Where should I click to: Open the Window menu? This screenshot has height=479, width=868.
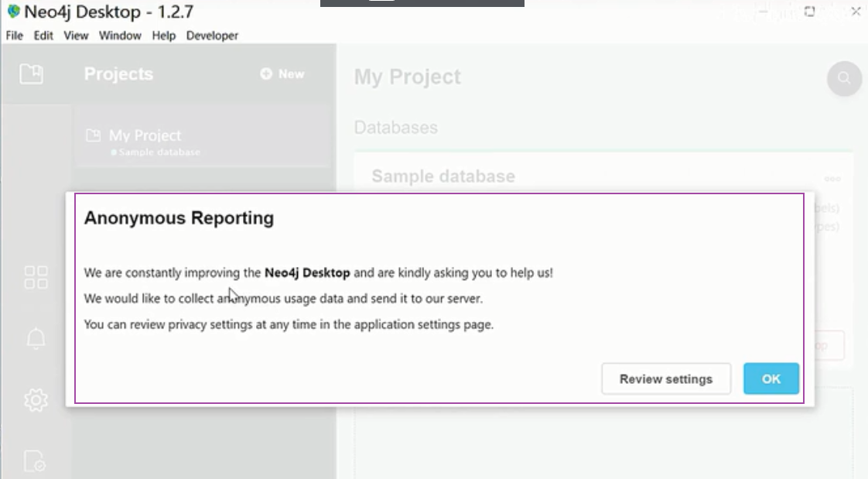[x=120, y=35]
